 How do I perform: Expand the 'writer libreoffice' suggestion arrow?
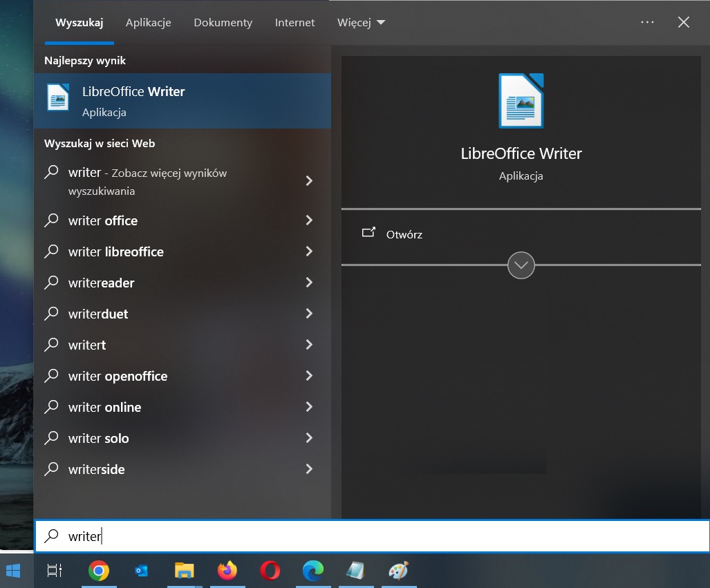(x=309, y=252)
